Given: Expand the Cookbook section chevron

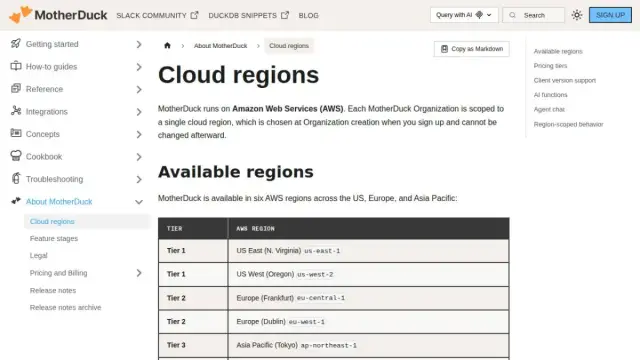Looking at the screenshot, I should tap(139, 157).
